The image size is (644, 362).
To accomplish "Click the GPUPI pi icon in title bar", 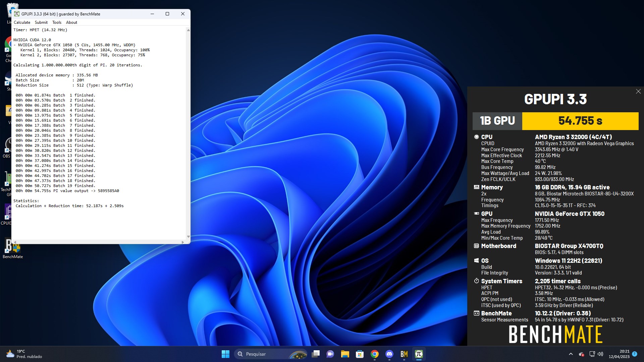I will point(17,14).
